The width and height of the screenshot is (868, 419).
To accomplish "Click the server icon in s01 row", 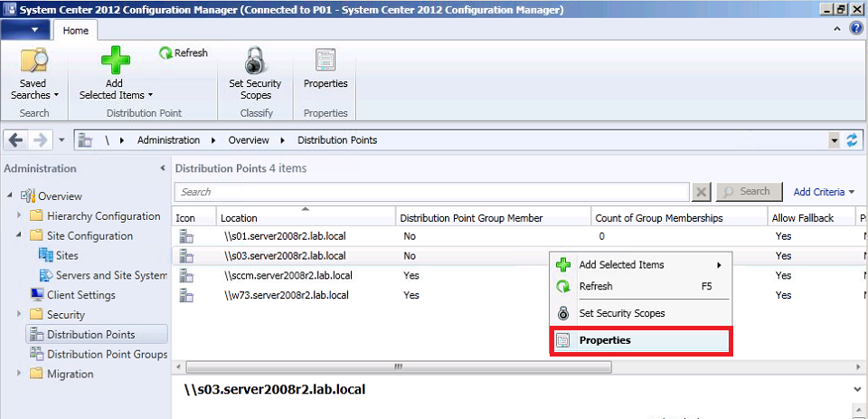I will point(186,236).
